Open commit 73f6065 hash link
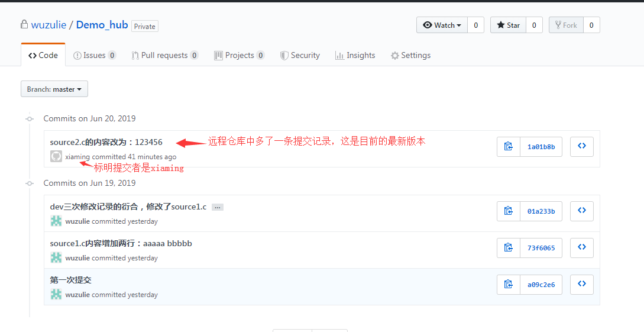The image size is (644, 332). (541, 248)
